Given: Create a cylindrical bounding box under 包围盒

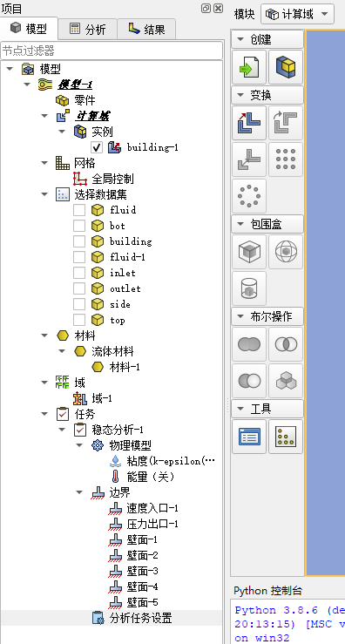Looking at the screenshot, I should tap(249, 288).
